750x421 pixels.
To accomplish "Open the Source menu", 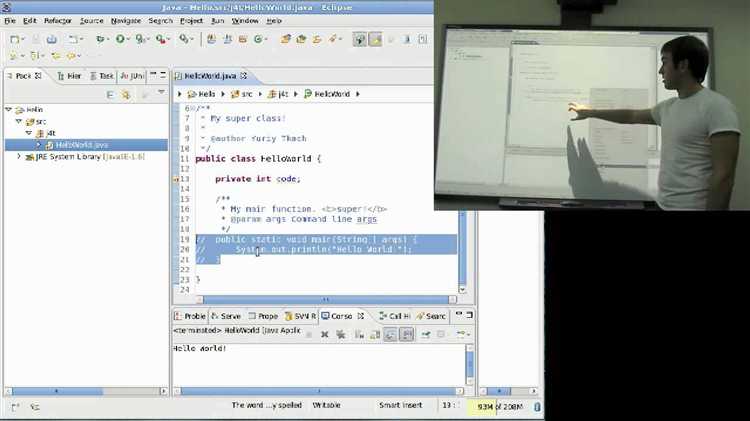I will coord(91,21).
